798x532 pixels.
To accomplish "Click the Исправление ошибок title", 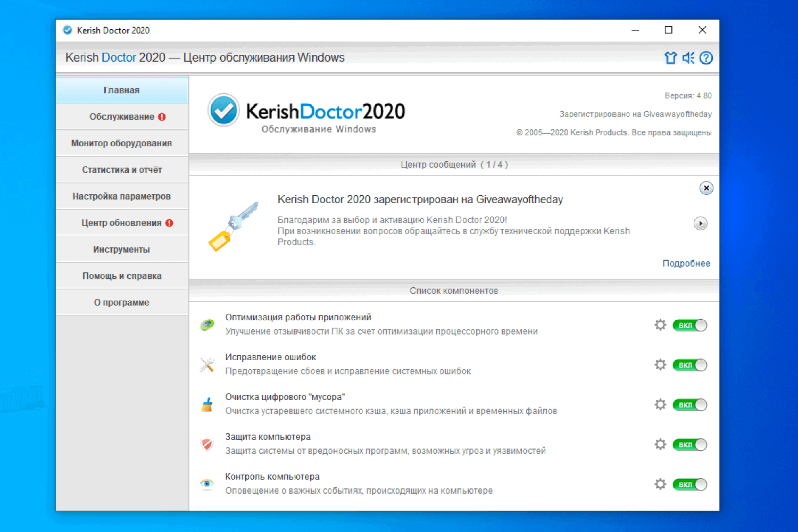I will click(271, 357).
